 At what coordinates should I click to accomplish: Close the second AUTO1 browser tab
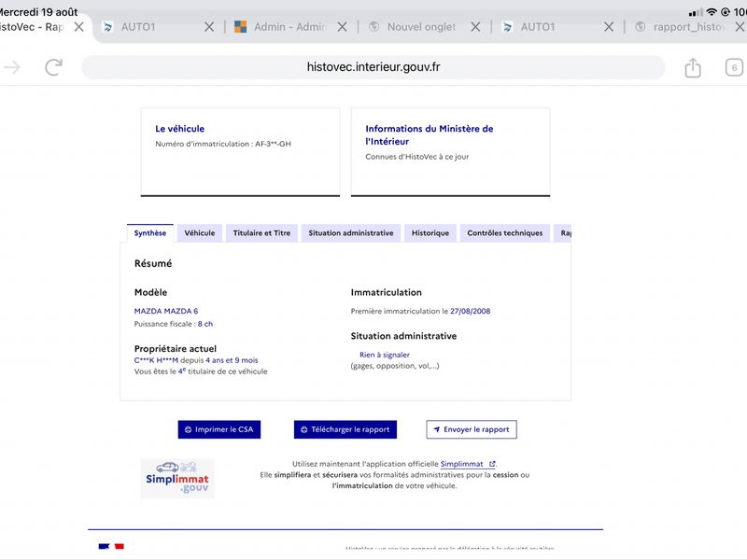click(609, 27)
